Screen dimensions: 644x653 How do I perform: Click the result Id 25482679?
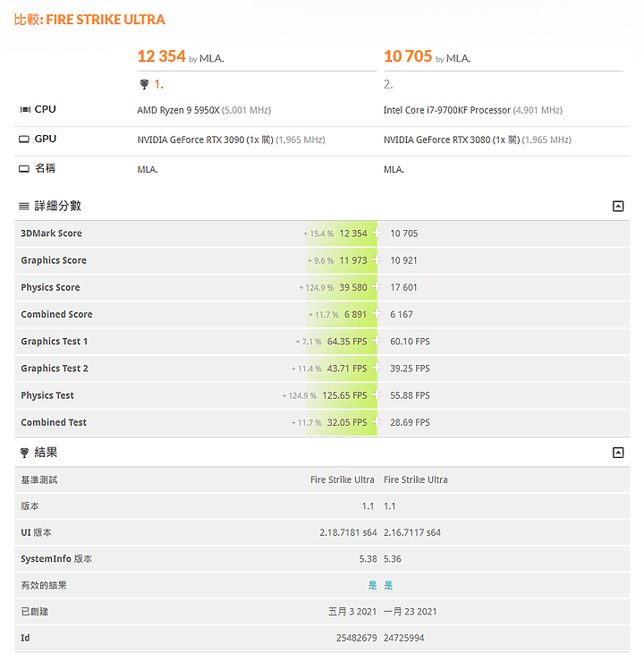356,638
